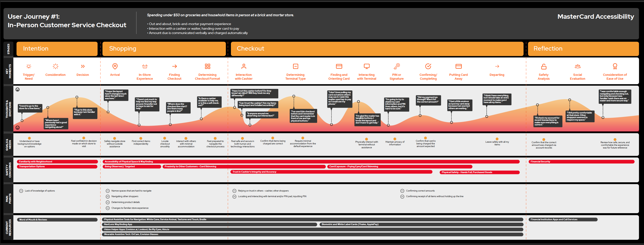Click minus icon beside Narrow spaces are hard to navigate

(x=108, y=191)
